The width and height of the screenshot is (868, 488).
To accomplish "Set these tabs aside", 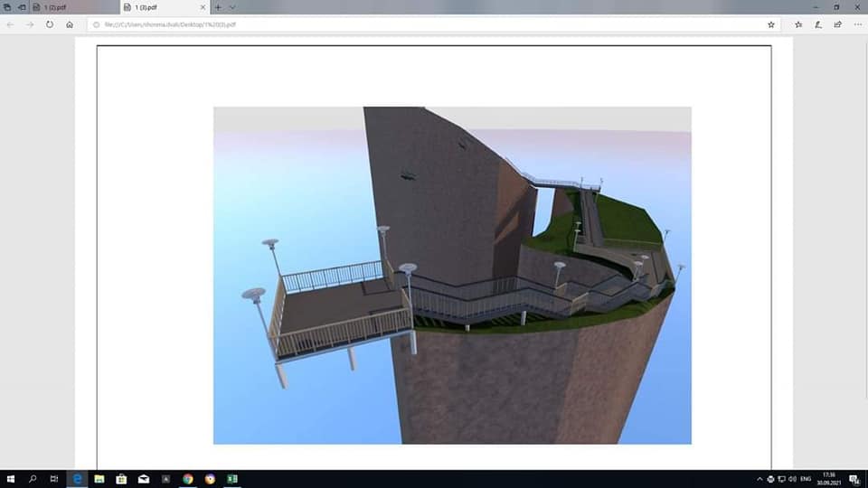I will coord(22,7).
